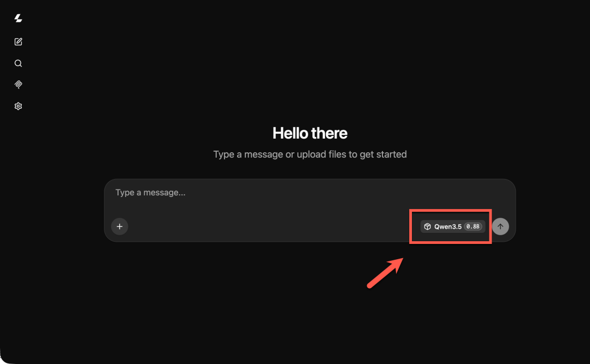The image size is (590, 364).
Task: Expand model list from Qwen3.5 name label
Action: [448, 226]
